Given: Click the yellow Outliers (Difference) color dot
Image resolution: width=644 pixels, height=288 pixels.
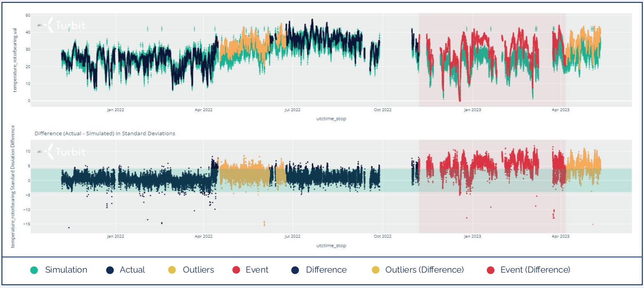Looking at the screenshot, I should (376, 270).
